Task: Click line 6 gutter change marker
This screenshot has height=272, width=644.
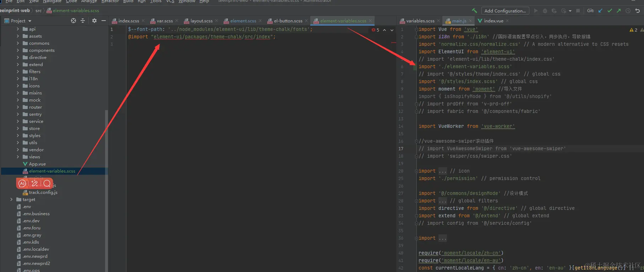Action: pyautogui.click(x=415, y=67)
